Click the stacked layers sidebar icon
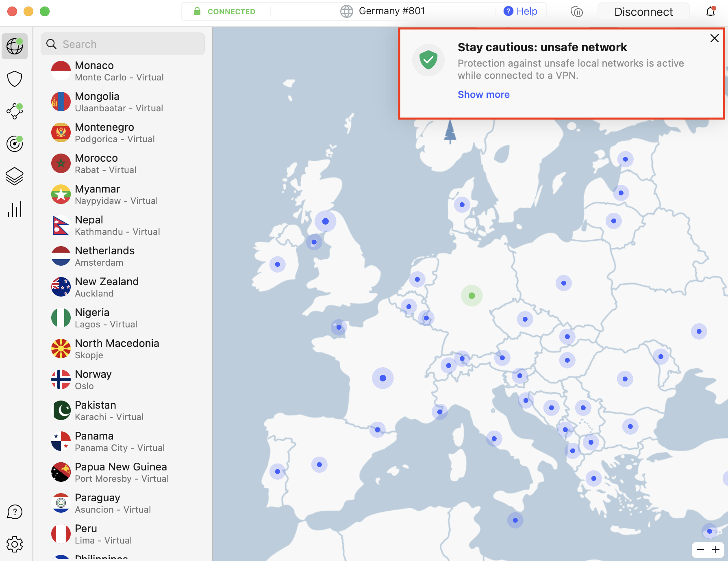This screenshot has width=728, height=561. (x=15, y=176)
